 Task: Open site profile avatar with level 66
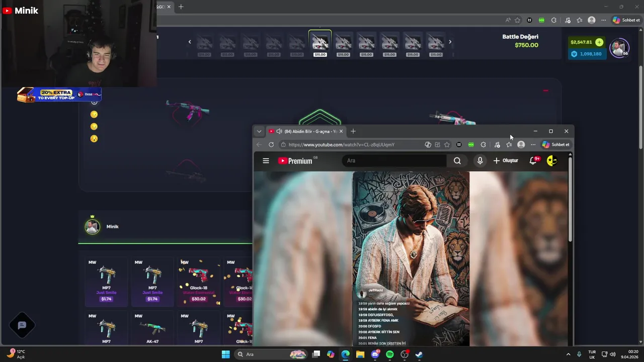click(x=619, y=48)
